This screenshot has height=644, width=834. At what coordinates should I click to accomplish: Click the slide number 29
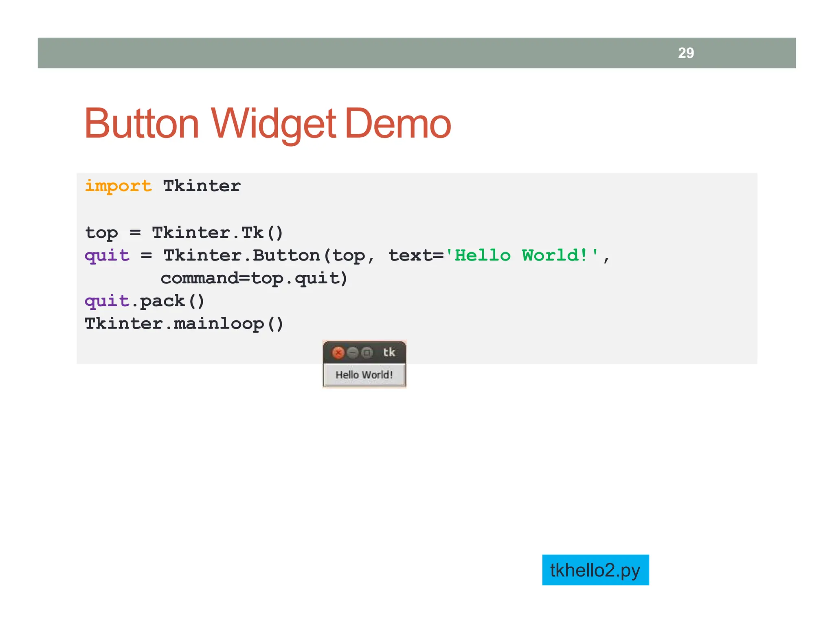pyautogui.click(x=686, y=53)
